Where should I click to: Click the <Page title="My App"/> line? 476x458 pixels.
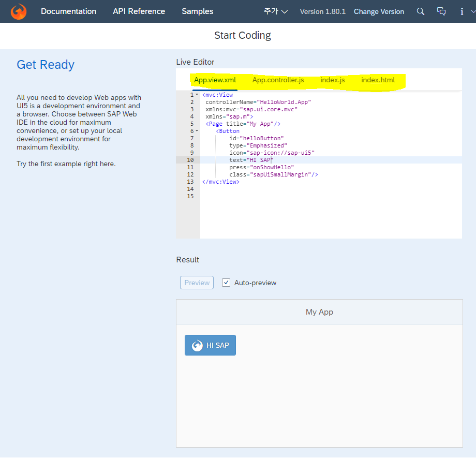coord(243,124)
